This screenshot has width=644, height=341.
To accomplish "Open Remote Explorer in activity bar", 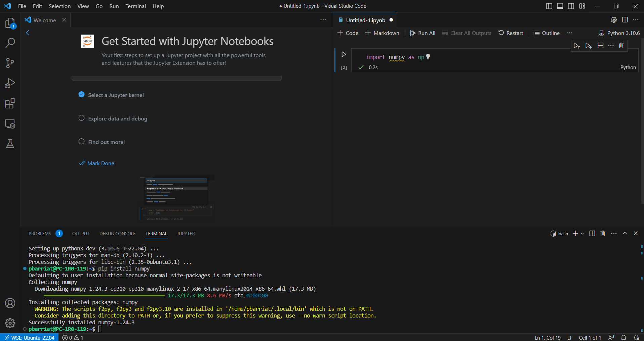I will pos(10,124).
